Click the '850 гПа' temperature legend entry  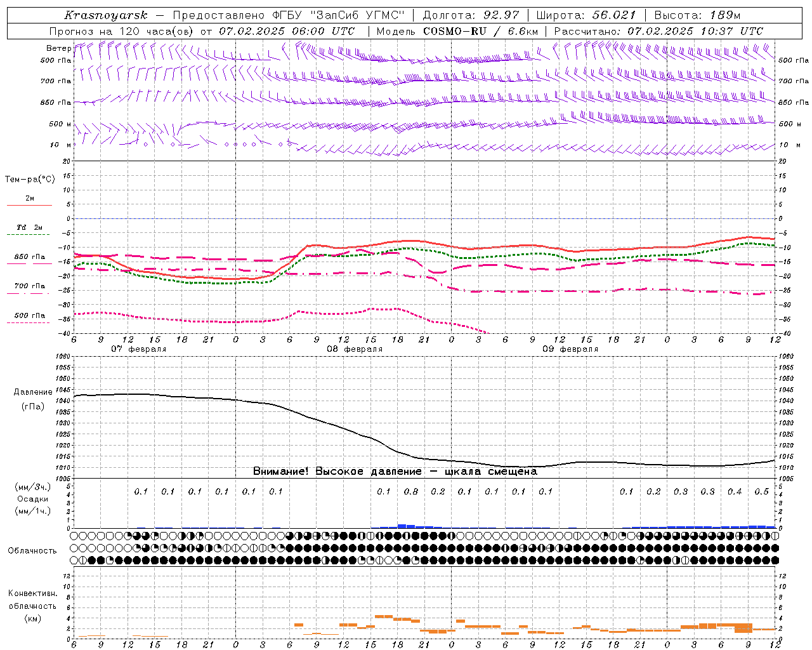30,257
